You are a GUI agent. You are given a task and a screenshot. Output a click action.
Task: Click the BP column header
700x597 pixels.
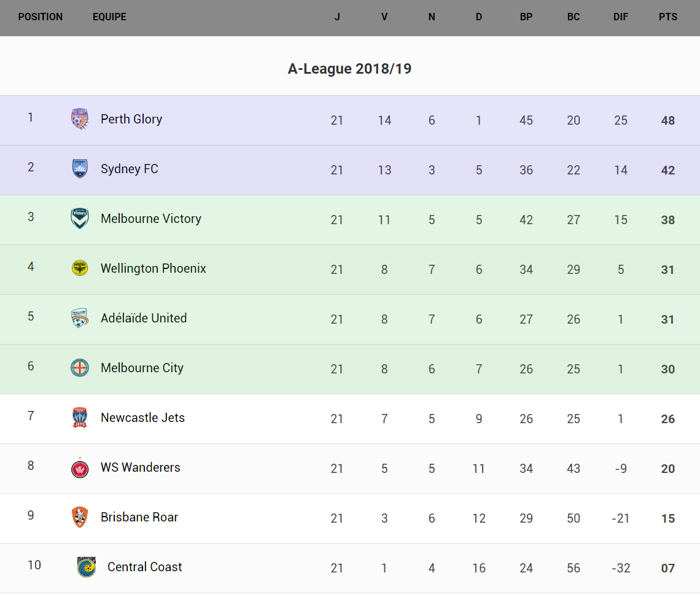[526, 17]
